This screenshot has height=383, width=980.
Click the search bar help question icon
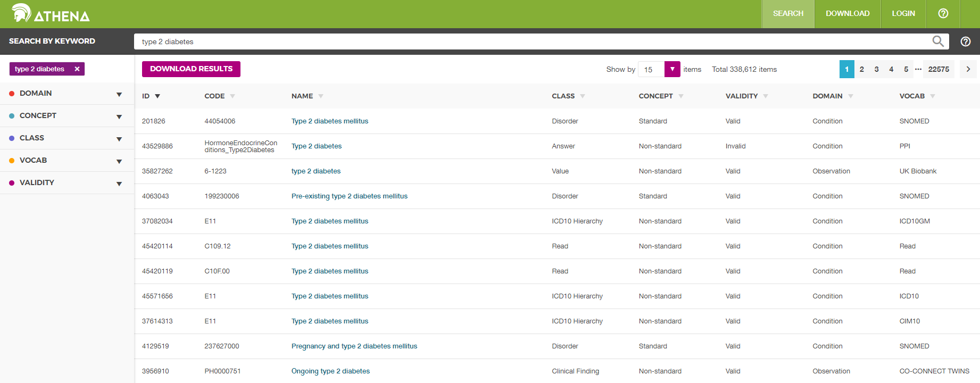click(x=965, y=41)
